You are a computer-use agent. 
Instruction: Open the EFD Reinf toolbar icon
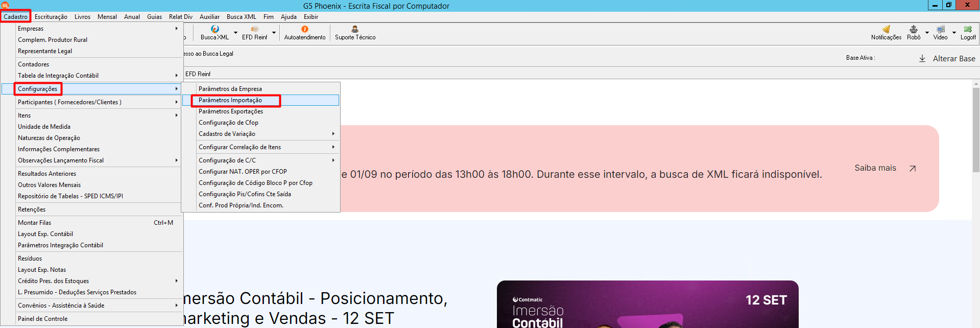(254, 30)
